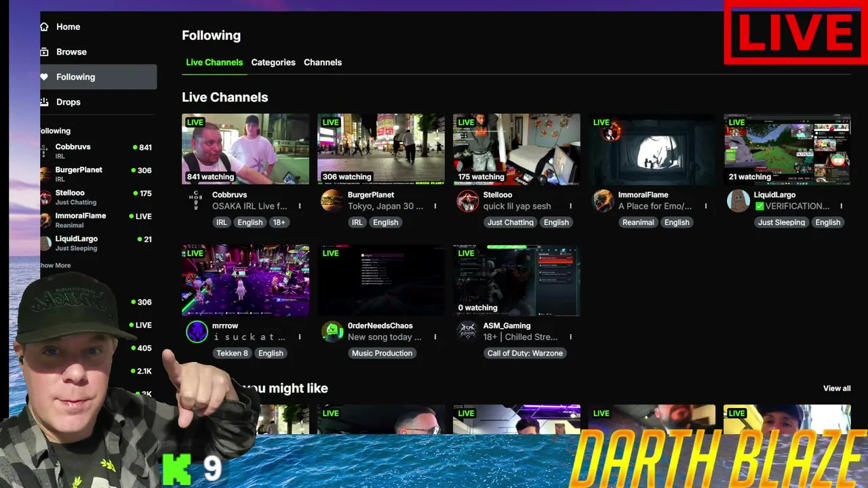
Task: Click the channel name Stellooo on its card
Action: 498,195
